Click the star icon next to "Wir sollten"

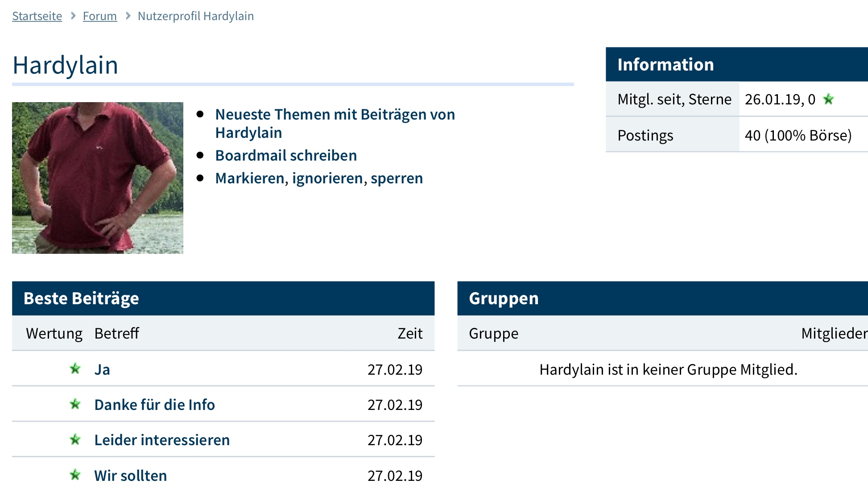[x=76, y=476]
